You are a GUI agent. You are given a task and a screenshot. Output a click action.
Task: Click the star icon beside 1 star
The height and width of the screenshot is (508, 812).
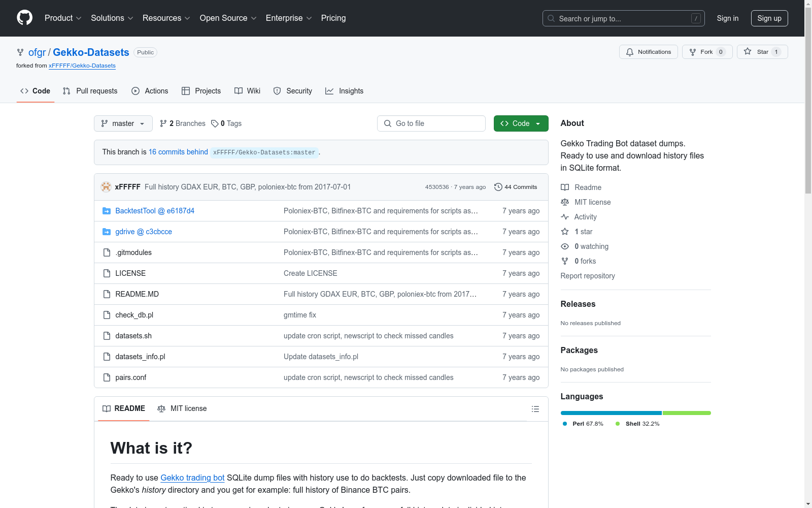coord(565,232)
